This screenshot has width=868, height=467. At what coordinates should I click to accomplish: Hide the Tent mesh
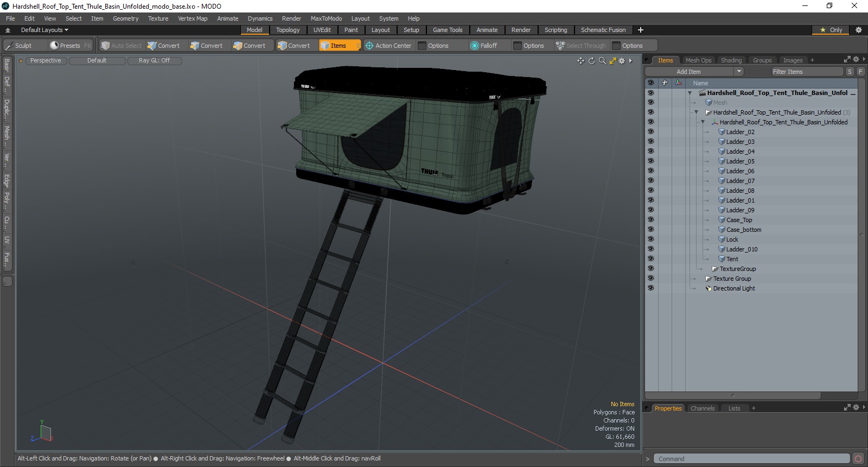click(650, 259)
